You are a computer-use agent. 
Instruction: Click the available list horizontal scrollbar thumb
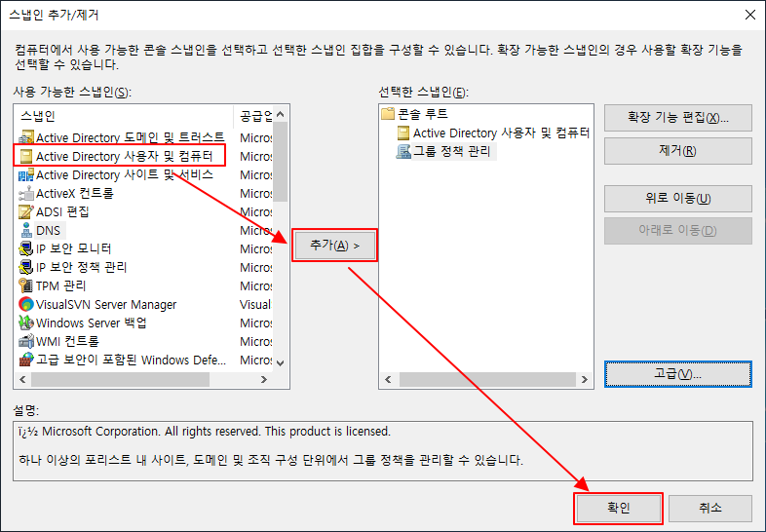pos(121,380)
